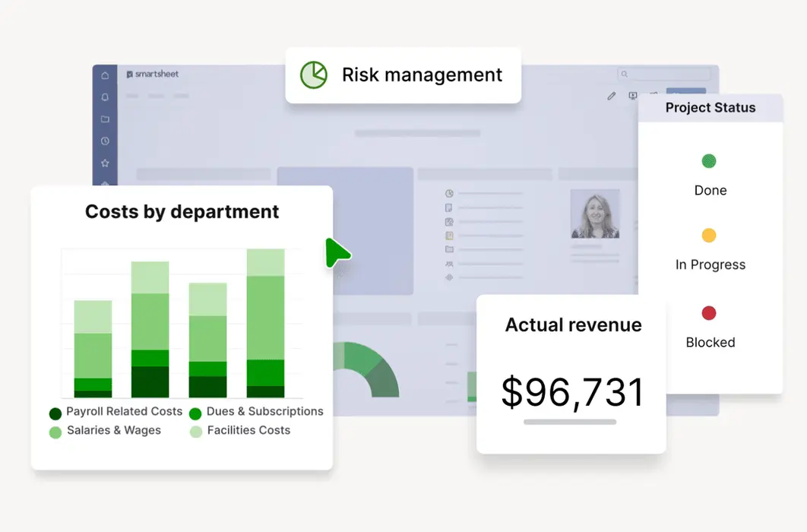Click the Costs by department title
This screenshot has width=807, height=532.
182,212
